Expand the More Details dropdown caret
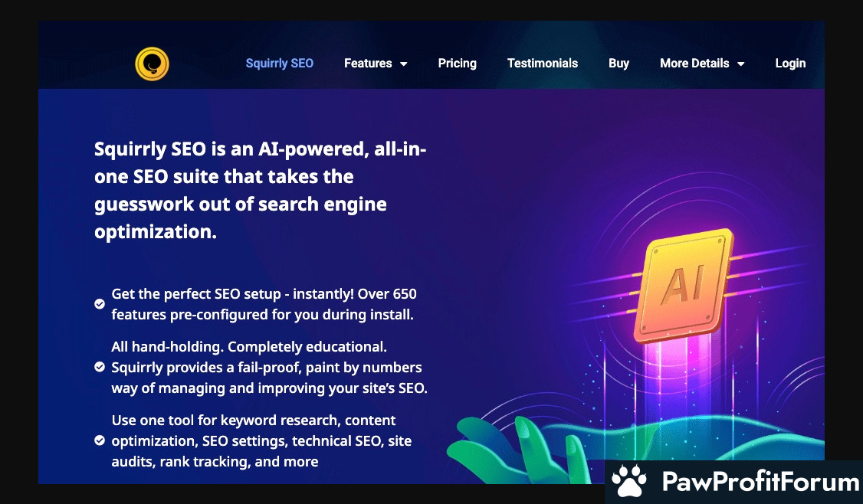The height and width of the screenshot is (504, 863). (741, 64)
